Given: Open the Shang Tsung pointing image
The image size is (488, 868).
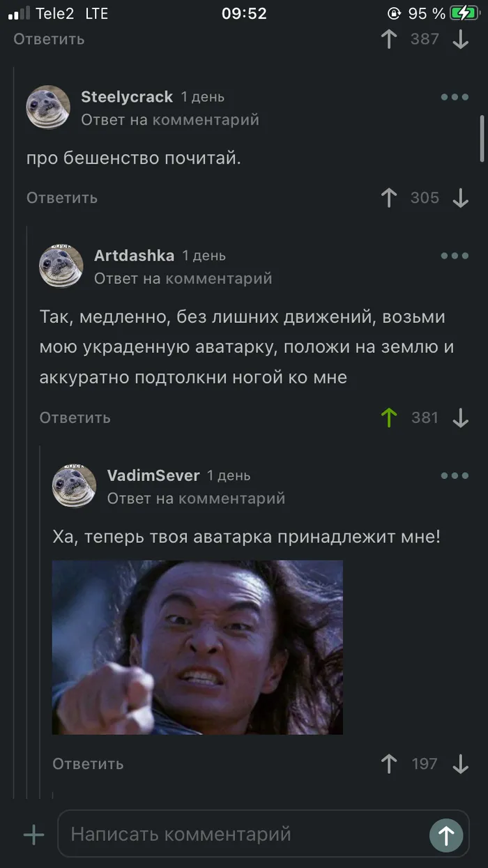Looking at the screenshot, I should pos(197,647).
